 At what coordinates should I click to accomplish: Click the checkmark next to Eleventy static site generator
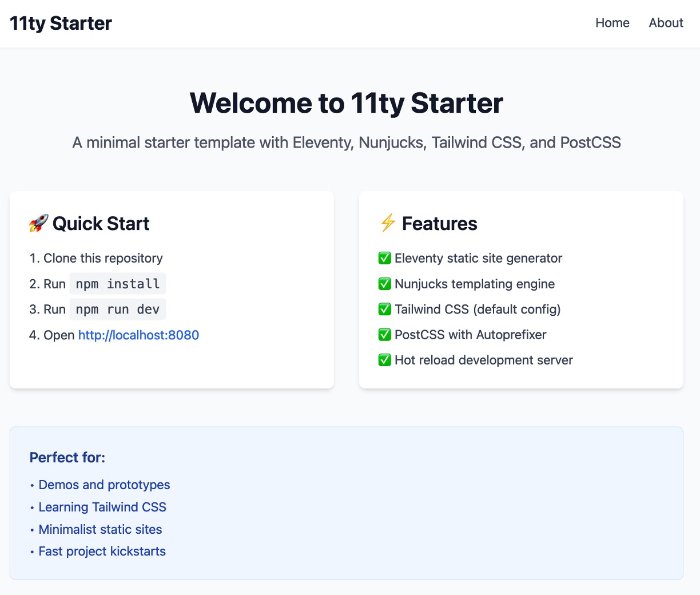(385, 258)
